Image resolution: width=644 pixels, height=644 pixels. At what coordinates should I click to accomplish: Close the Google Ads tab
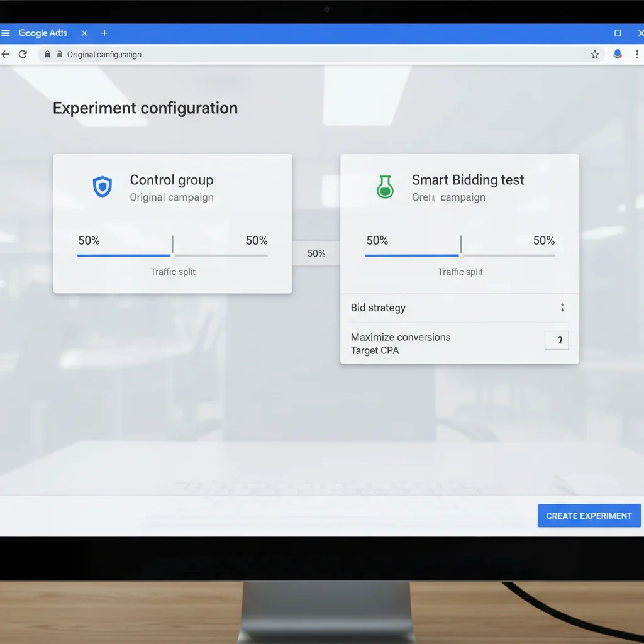coord(84,33)
